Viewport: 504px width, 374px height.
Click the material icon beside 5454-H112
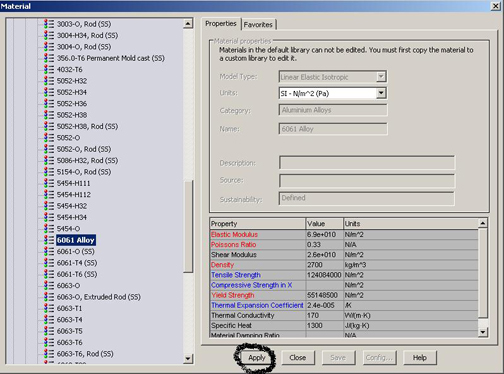[x=49, y=194]
